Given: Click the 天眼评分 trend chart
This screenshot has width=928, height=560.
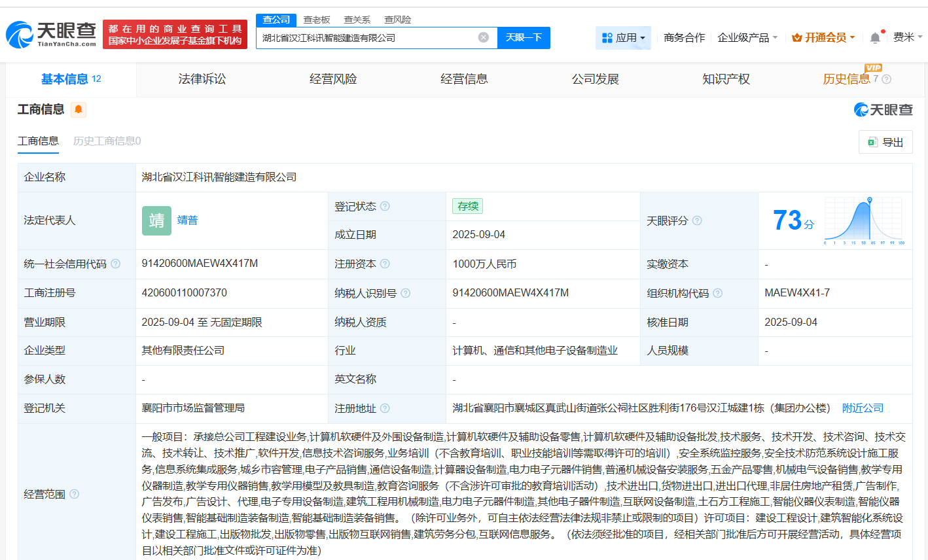Looking at the screenshot, I should tap(865, 220).
